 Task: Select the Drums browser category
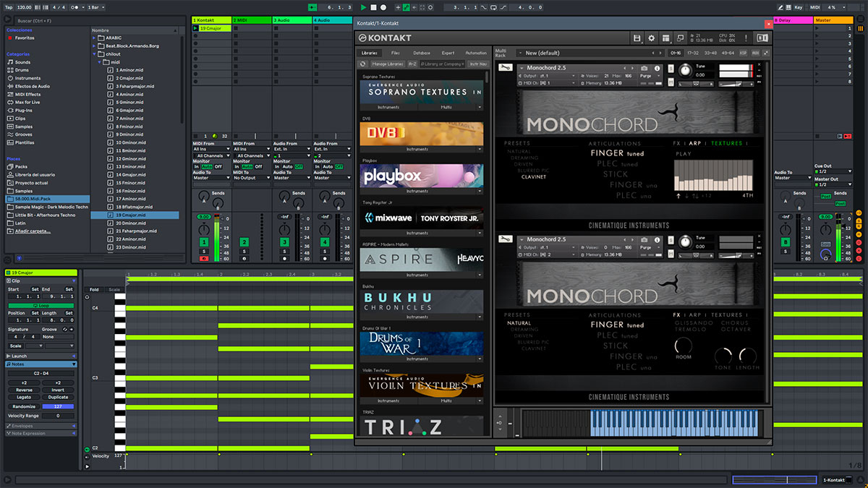tap(22, 70)
